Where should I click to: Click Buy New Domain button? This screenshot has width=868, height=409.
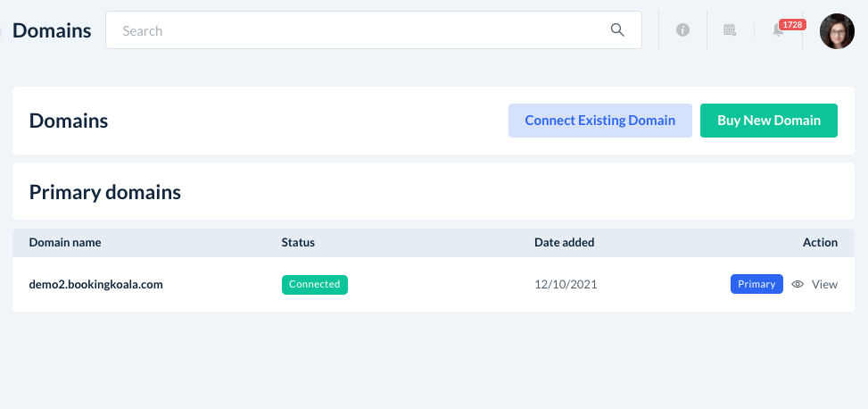769,121
